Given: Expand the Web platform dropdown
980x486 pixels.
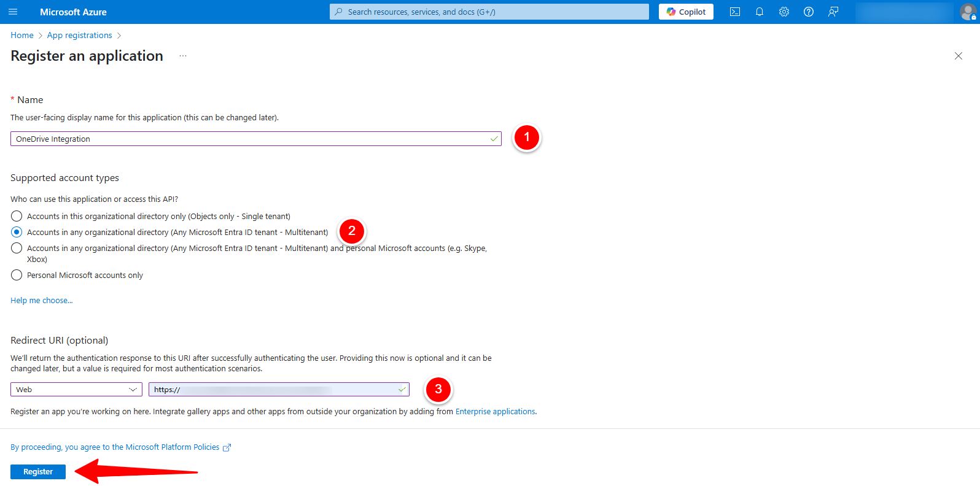Looking at the screenshot, I should pos(76,390).
